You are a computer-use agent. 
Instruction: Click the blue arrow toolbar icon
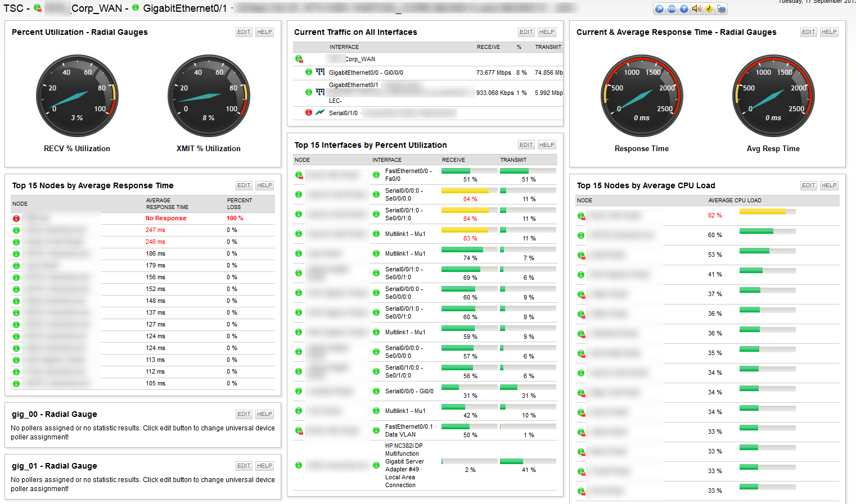point(659,8)
